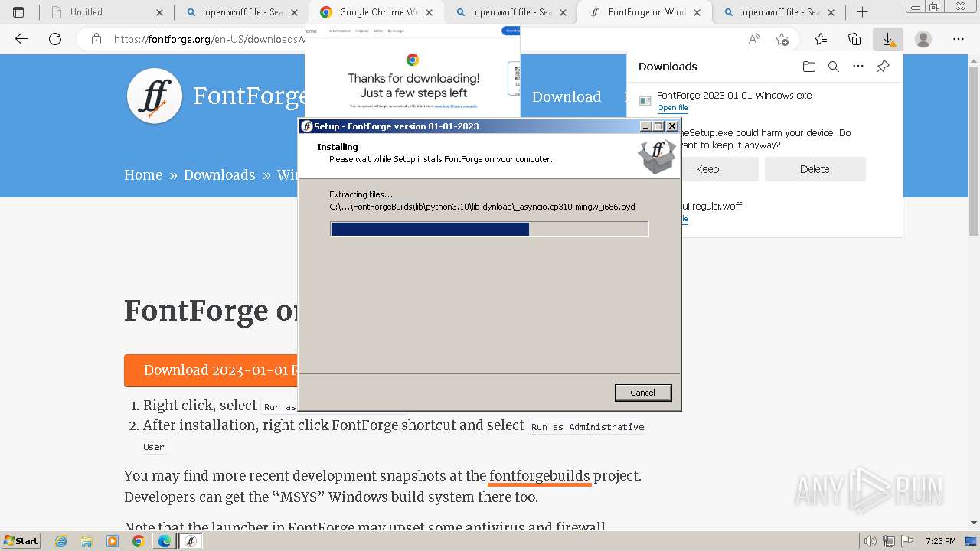Open Edge settings and more menu
The height and width of the screenshot is (551, 980).
[x=959, y=39]
